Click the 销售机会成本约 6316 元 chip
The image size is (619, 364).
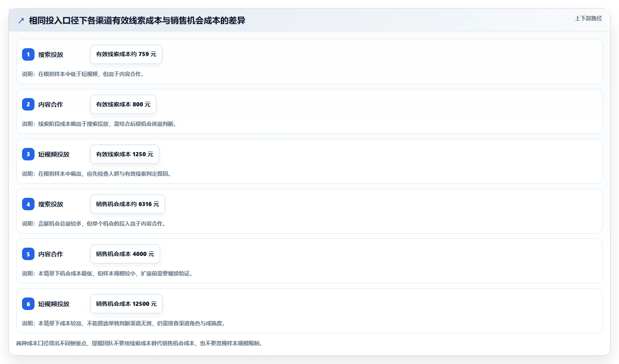[x=128, y=204]
